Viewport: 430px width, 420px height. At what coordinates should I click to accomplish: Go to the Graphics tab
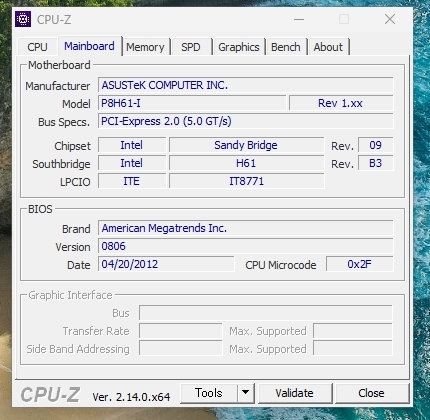tap(239, 47)
